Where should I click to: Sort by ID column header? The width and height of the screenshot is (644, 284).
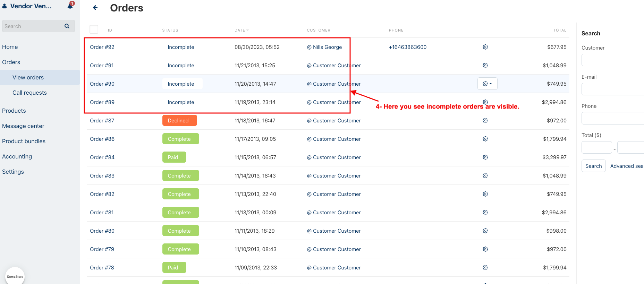tap(110, 30)
